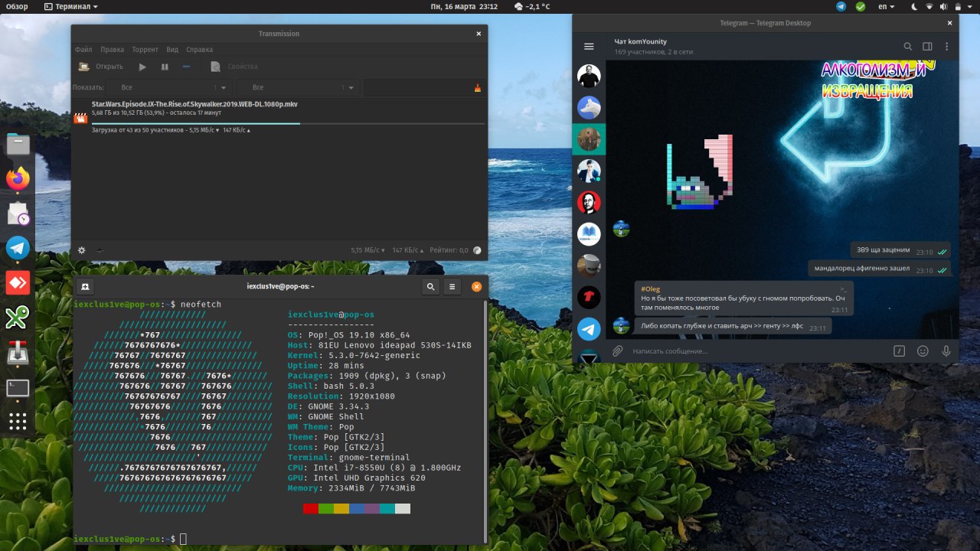The image size is (980, 551).
Task: Show all applications grid from the dock
Action: point(18,422)
